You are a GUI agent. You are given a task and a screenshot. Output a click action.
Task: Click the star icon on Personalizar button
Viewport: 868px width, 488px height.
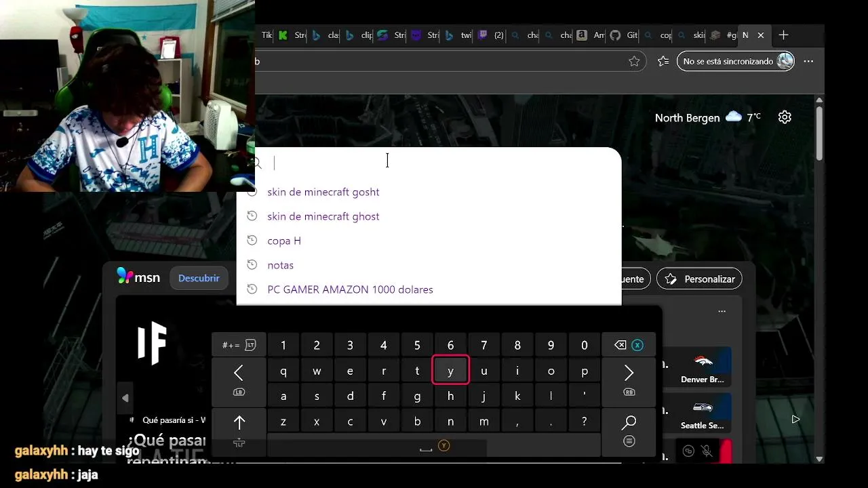click(671, 279)
